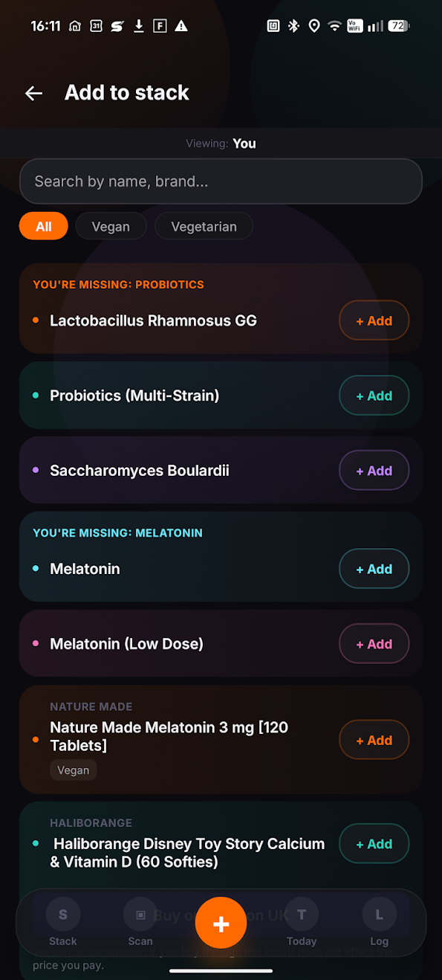The image size is (442, 980).
Task: Open the Scan tab icon
Action: pyautogui.click(x=140, y=915)
